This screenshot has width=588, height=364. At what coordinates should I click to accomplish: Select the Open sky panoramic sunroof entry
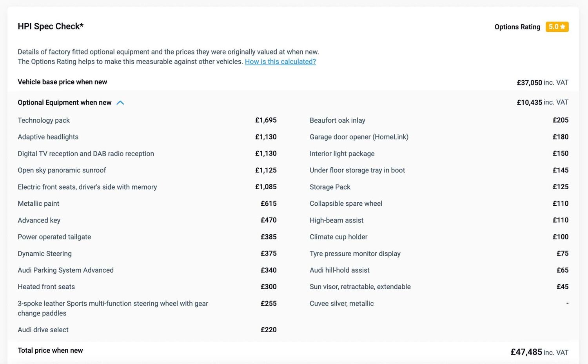click(62, 170)
